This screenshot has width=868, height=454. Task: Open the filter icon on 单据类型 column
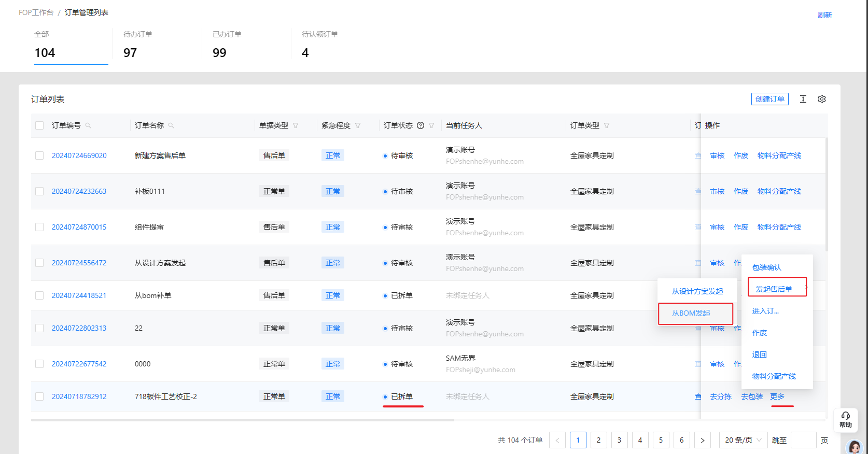pyautogui.click(x=296, y=125)
